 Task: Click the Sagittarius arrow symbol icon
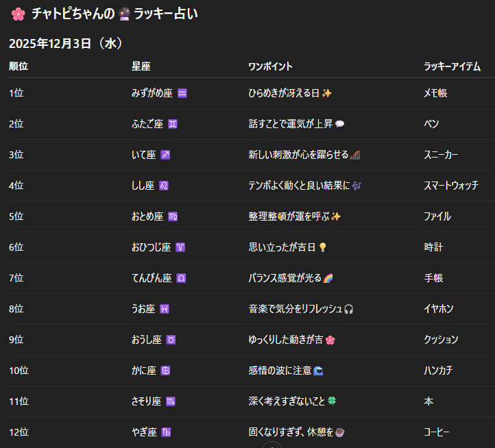[165, 155]
